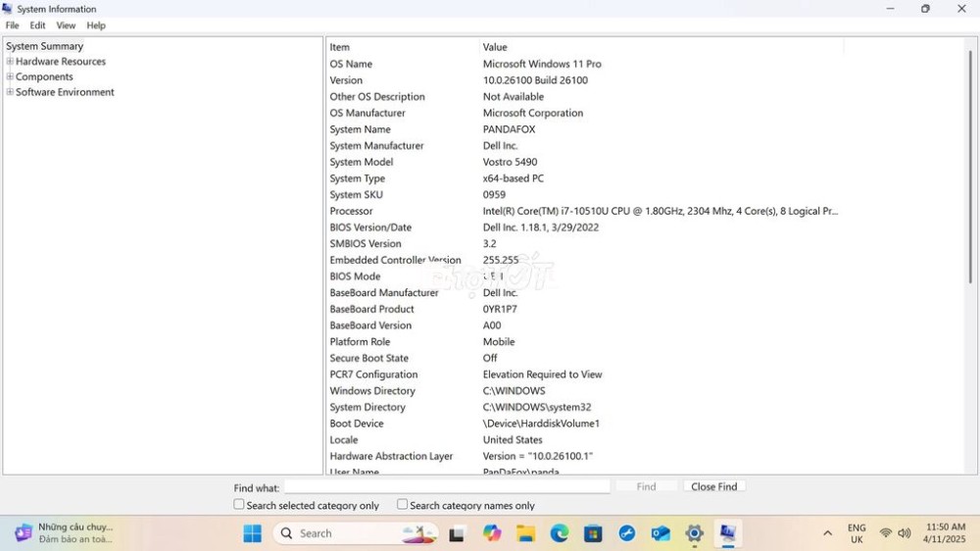The image size is (980, 551).
Task: Click the Close Find button
Action: [x=713, y=486]
